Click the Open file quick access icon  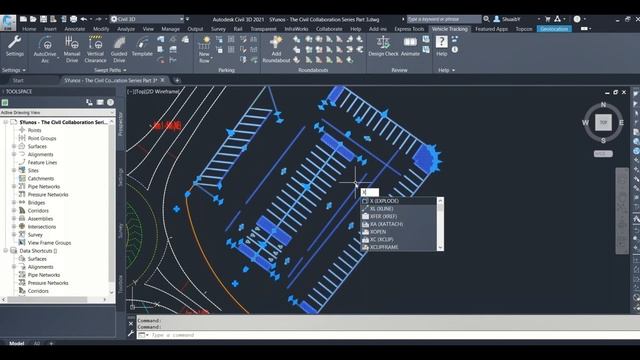coord(33,19)
